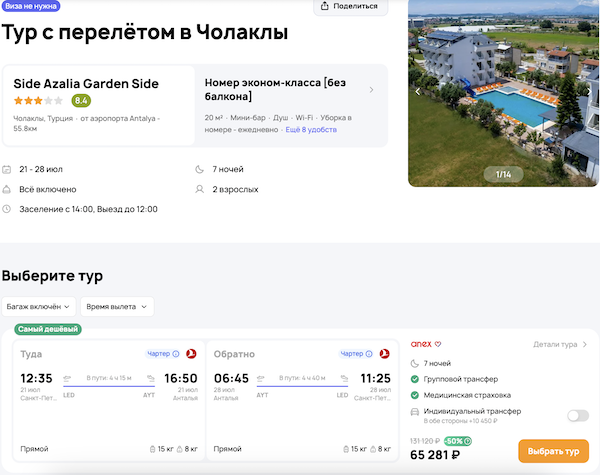Image resolution: width=600 pixels, height=475 pixels.
Task: Click the Самый дешёвый label
Action: tap(47, 329)
